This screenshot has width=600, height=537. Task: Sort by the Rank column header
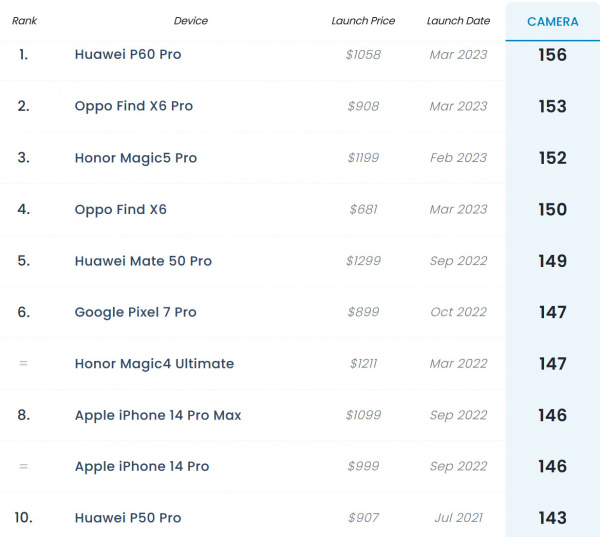24,21
